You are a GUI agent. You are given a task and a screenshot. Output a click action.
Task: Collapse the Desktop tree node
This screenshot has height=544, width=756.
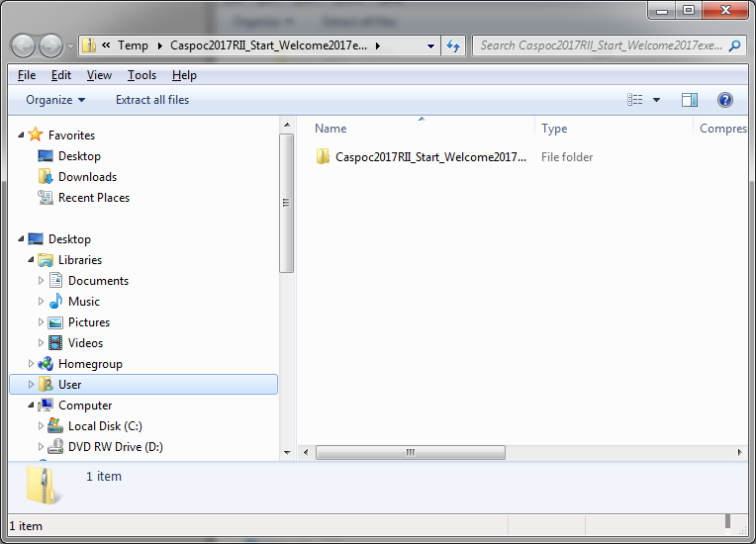pyautogui.click(x=21, y=238)
